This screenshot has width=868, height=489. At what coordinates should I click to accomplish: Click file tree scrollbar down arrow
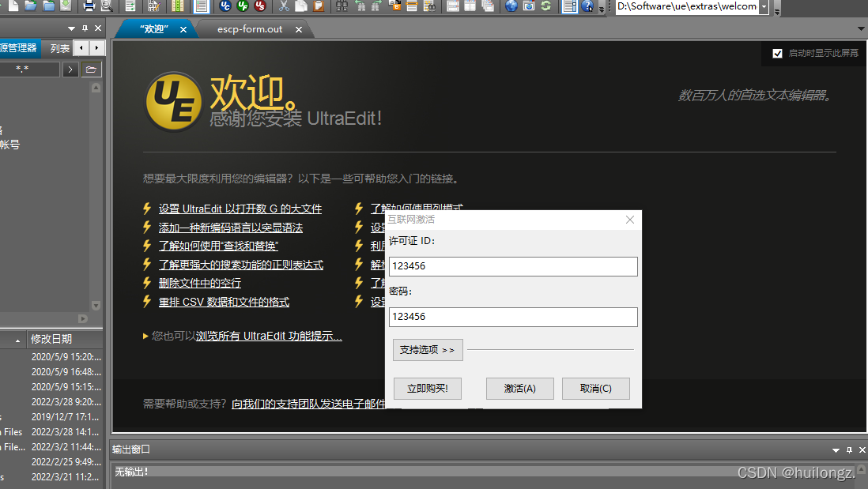coord(96,306)
